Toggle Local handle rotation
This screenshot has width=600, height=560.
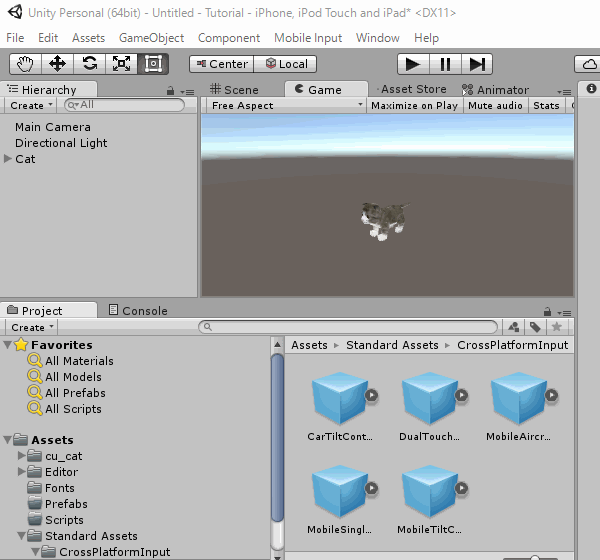click(285, 64)
